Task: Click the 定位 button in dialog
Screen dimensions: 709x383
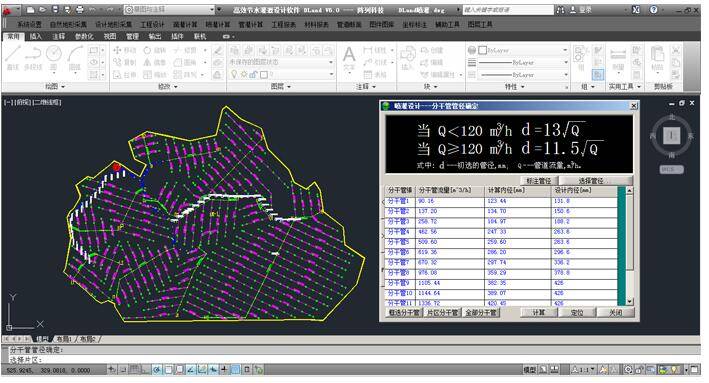Action: coord(577,312)
